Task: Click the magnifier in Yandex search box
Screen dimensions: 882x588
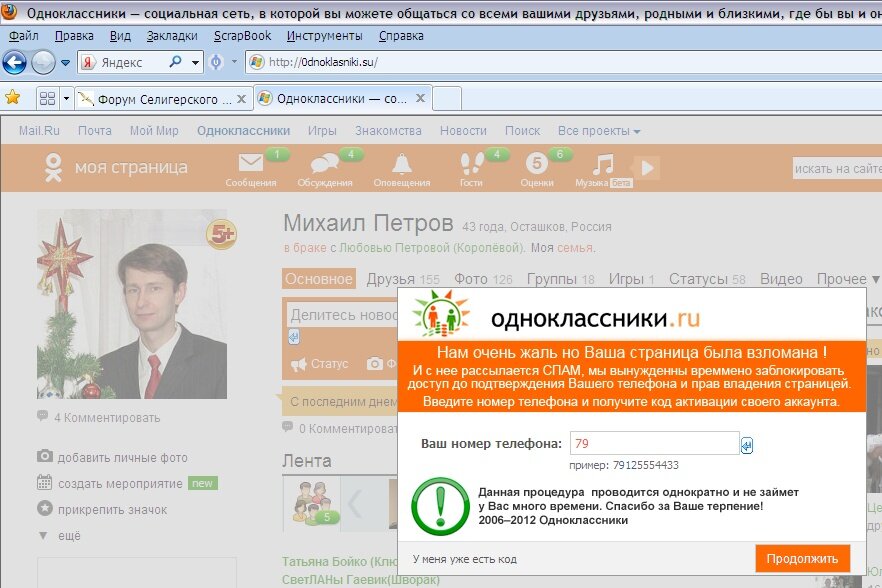Action: pos(176,61)
